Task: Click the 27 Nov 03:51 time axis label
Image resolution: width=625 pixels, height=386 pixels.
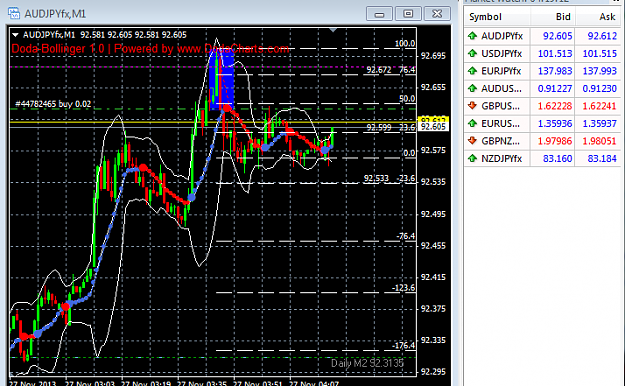Action: tap(258, 383)
